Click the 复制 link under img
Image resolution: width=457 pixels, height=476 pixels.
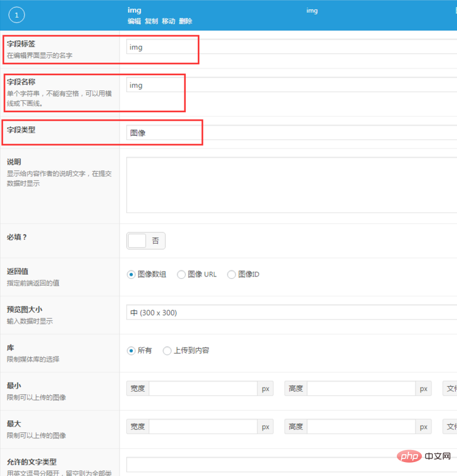(151, 21)
